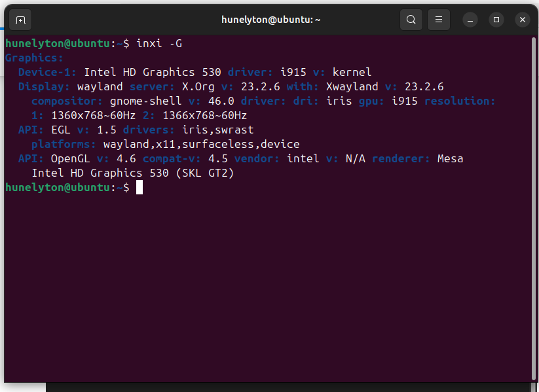The width and height of the screenshot is (539, 392).
Task: Click the 'resolution:' label
Action: (x=460, y=101)
